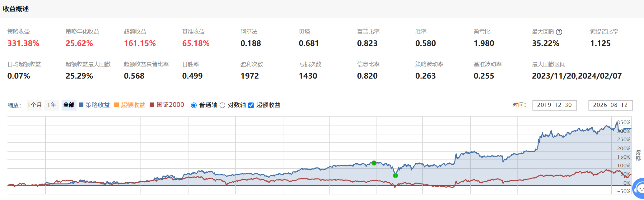
Task: Uncheck the 超额收益 checkbox
Action: coord(251,105)
